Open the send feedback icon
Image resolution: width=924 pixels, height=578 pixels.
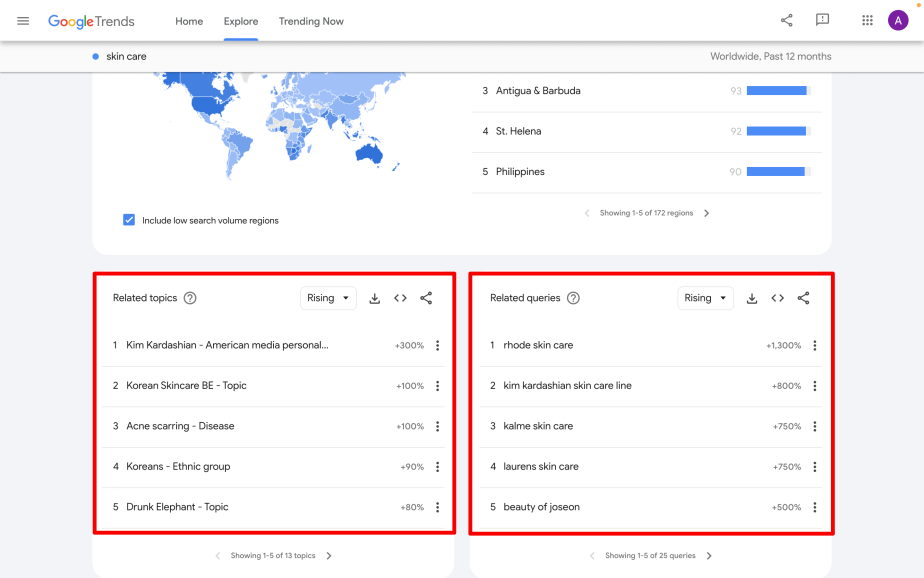click(x=822, y=21)
